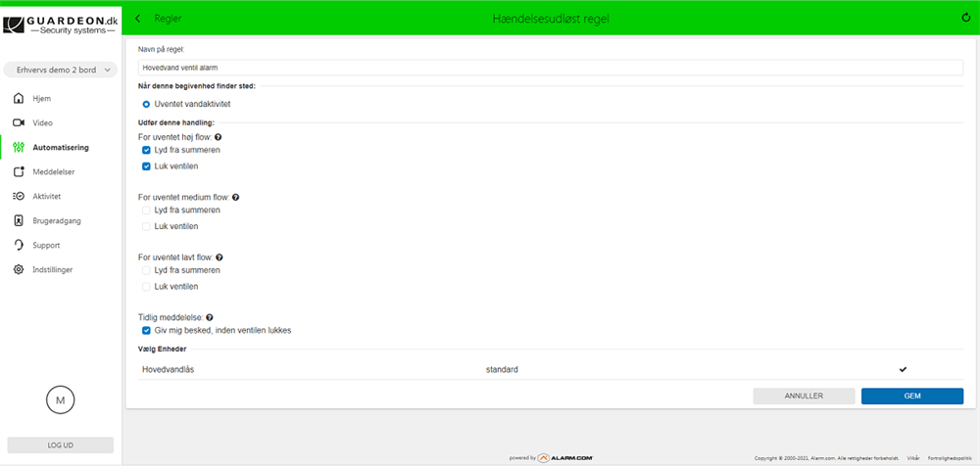Click the Video camera icon
This screenshot has width=980, height=468.
point(19,123)
